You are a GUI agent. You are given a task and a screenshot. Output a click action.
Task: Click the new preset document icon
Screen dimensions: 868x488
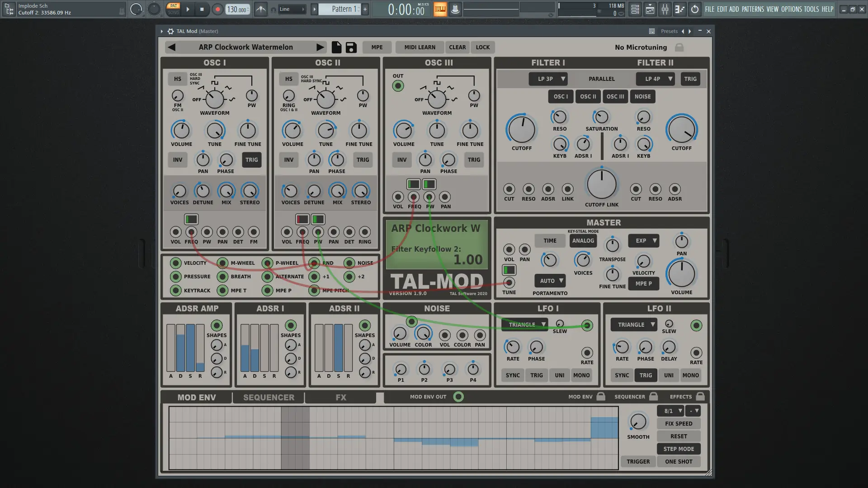click(x=336, y=47)
